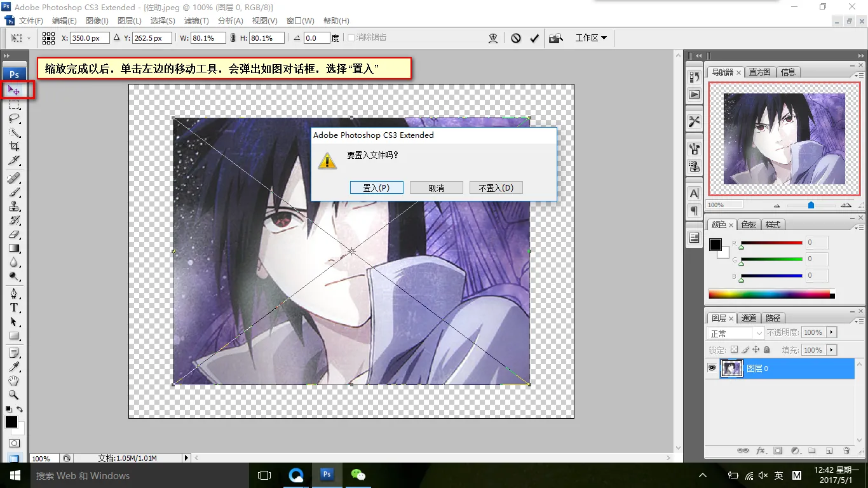The width and height of the screenshot is (868, 488).
Task: Open the 正常 blend mode dropdown
Action: [x=736, y=333]
